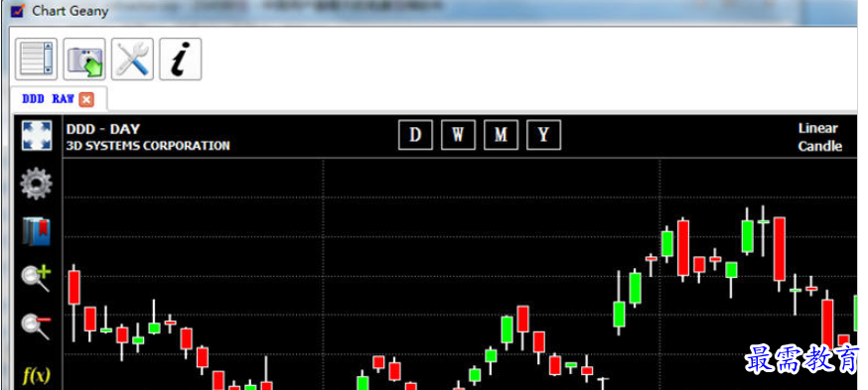The width and height of the screenshot is (868, 390).
Task: Click the Linear scale label
Action: tap(818, 128)
